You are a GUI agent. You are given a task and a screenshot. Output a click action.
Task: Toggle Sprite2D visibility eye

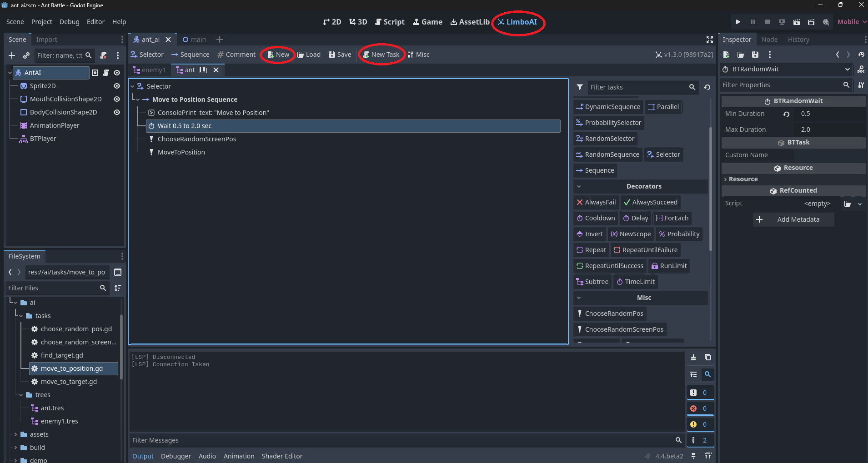pos(117,86)
